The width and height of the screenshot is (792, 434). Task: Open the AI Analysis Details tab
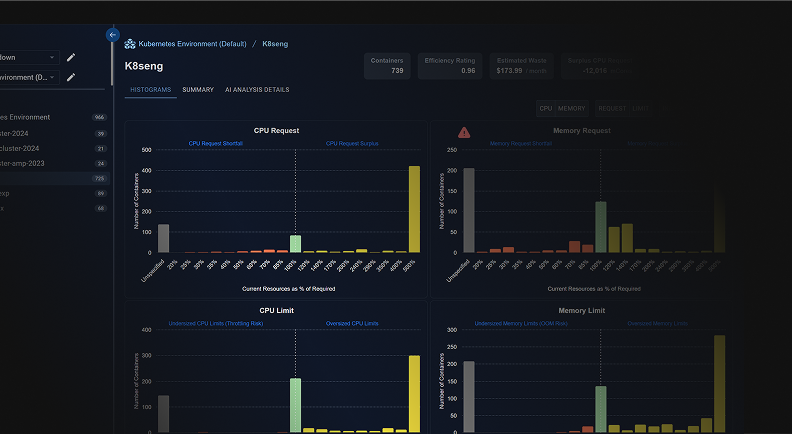(257, 90)
